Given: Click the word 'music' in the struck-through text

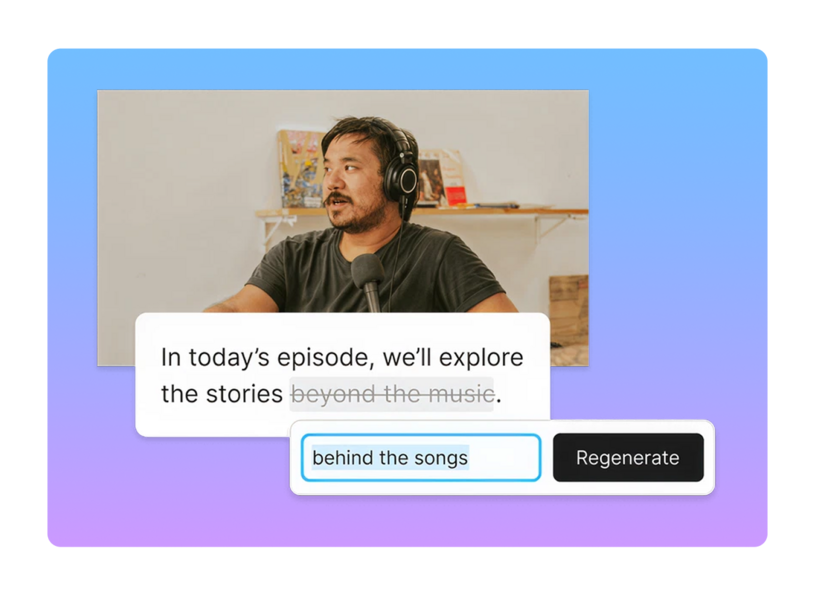Looking at the screenshot, I should click(464, 394).
